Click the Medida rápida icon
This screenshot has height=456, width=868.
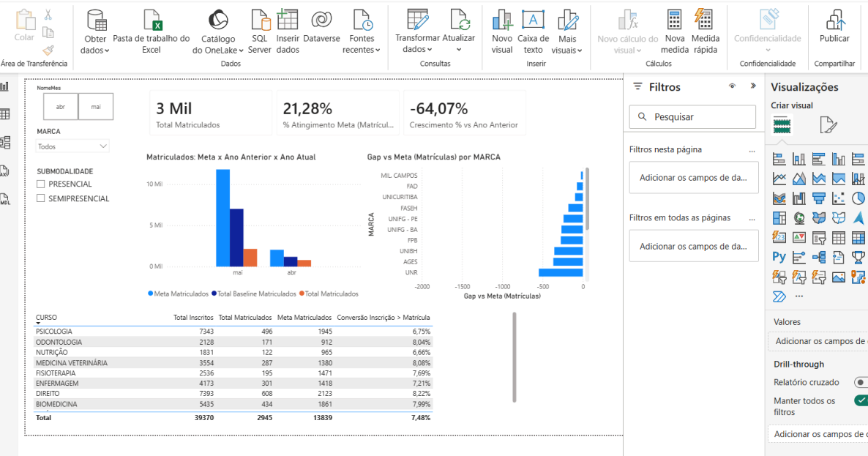pos(703,19)
